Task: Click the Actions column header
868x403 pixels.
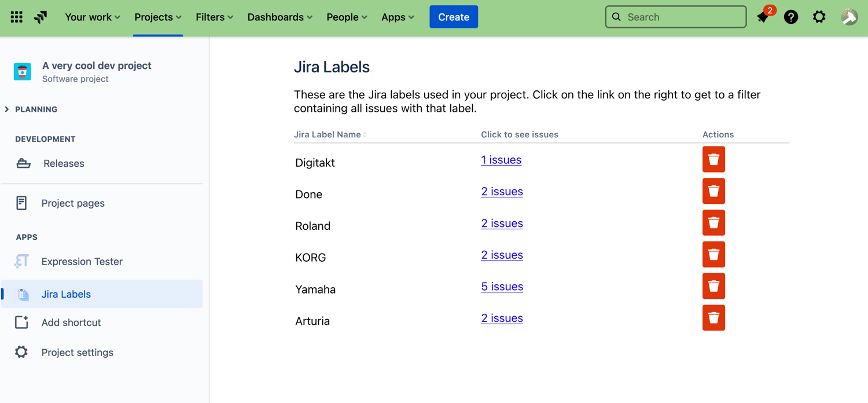Action: coord(718,134)
